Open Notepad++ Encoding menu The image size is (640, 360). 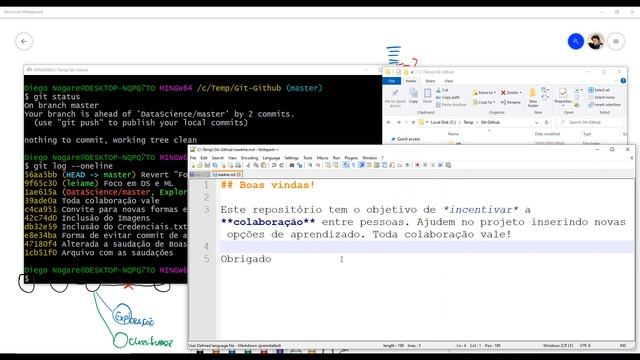point(249,158)
